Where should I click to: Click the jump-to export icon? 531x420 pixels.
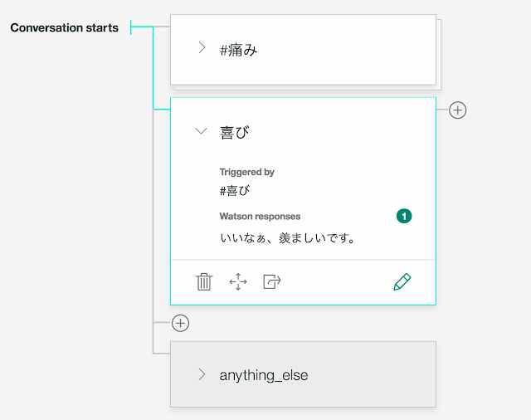[x=272, y=281]
